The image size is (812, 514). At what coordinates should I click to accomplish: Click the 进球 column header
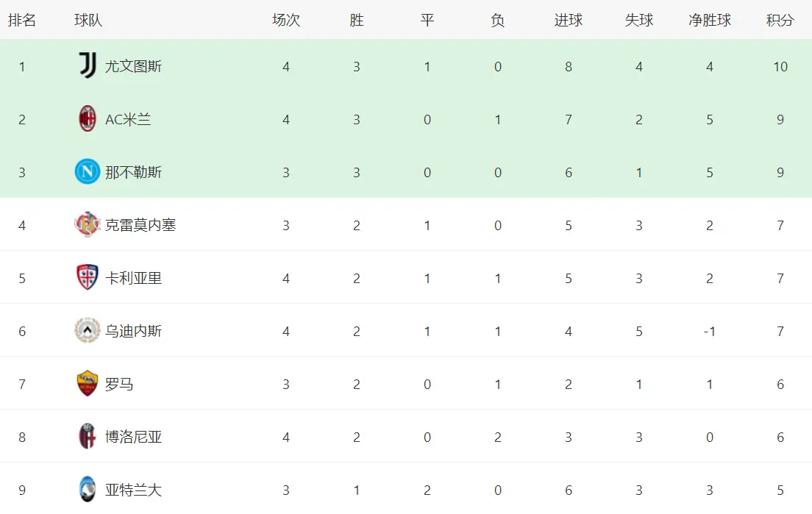569,21
